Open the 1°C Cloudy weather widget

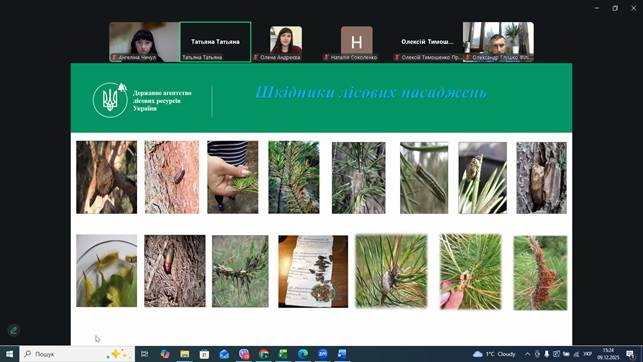494,354
